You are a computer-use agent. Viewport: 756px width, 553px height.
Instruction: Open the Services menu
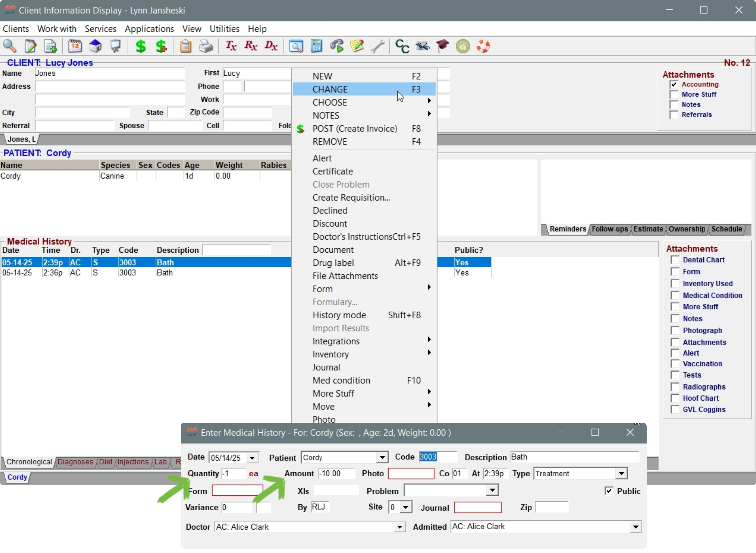pyautogui.click(x=100, y=29)
